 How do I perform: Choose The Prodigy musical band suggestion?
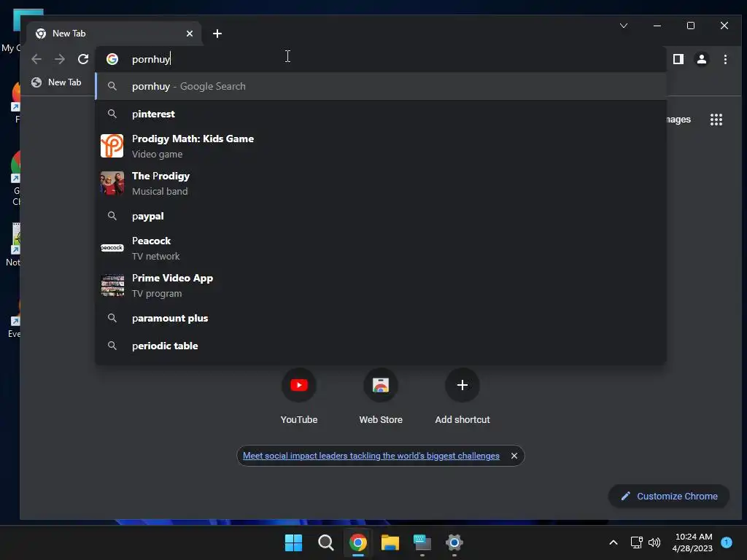coord(381,183)
